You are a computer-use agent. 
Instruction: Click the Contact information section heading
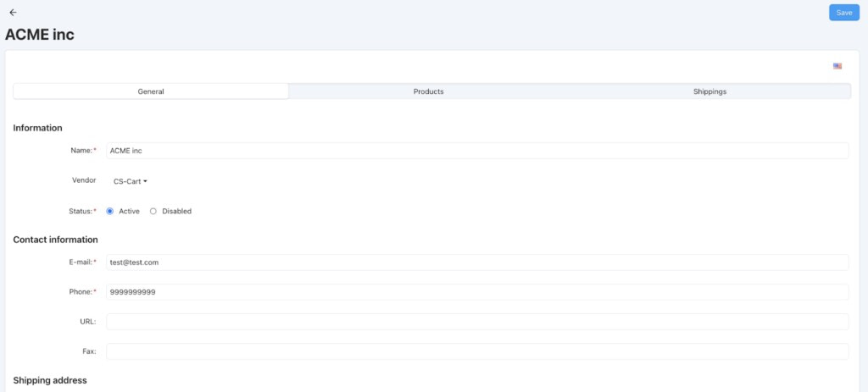tap(55, 240)
